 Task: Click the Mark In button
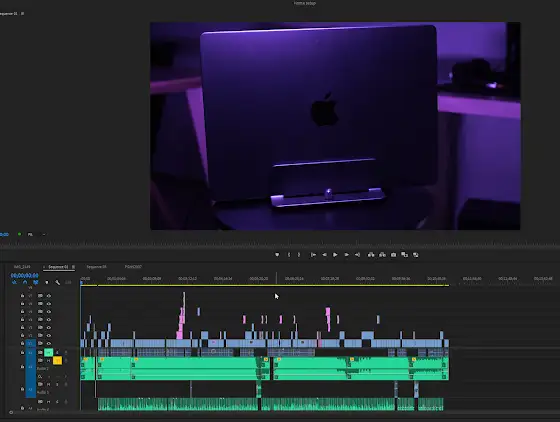(289, 255)
